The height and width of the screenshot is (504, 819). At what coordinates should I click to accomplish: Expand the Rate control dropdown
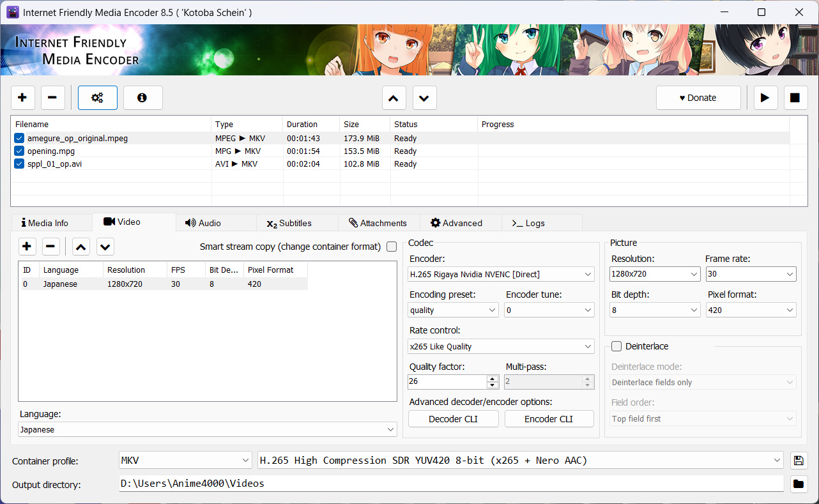[x=501, y=346]
